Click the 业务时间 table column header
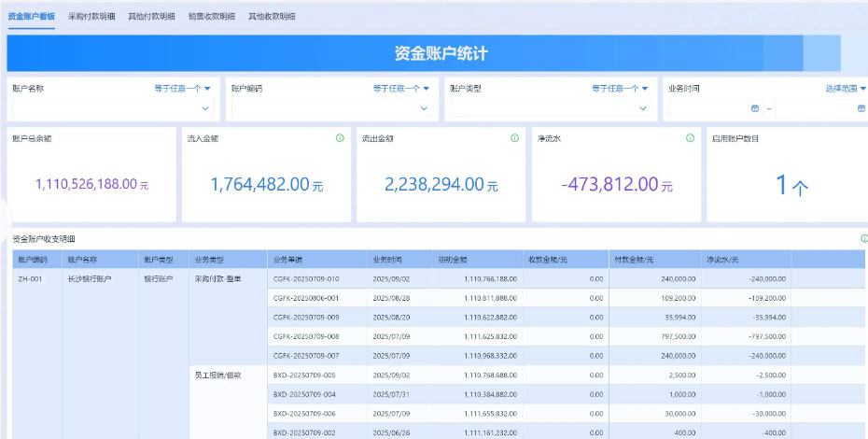 click(x=386, y=259)
